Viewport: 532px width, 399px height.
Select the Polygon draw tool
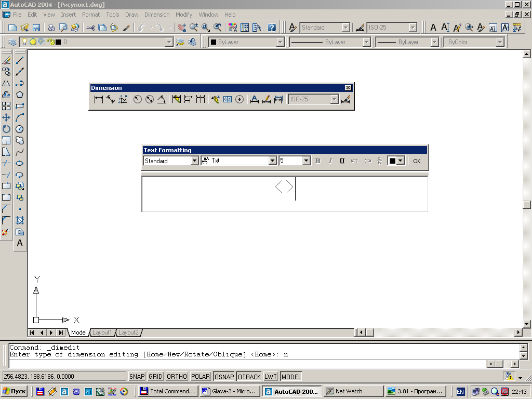20,95
